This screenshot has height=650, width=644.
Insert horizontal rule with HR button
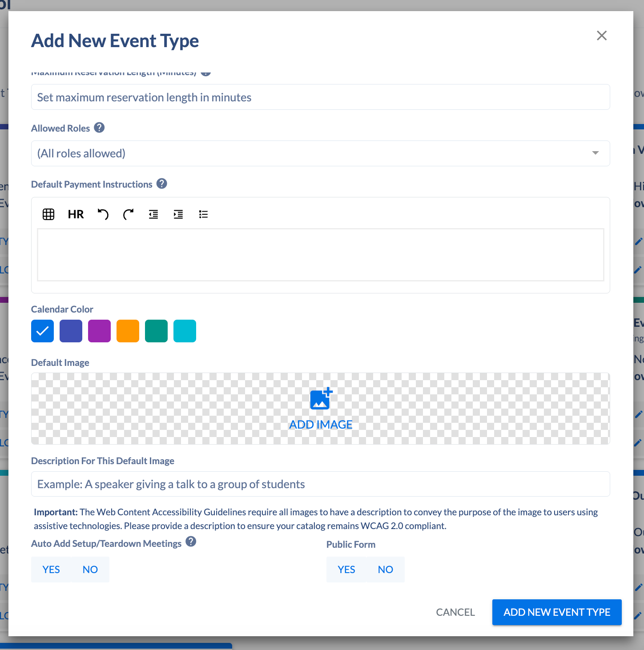(x=76, y=214)
